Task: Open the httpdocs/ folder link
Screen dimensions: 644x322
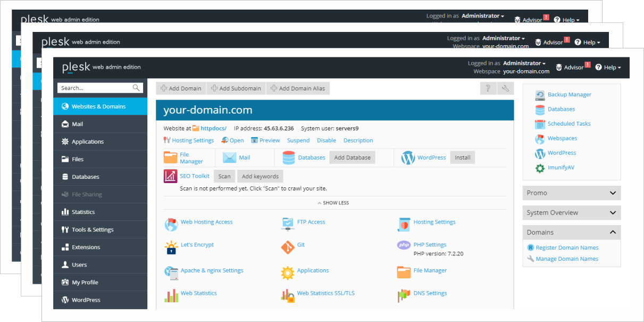Action: pyautogui.click(x=213, y=128)
